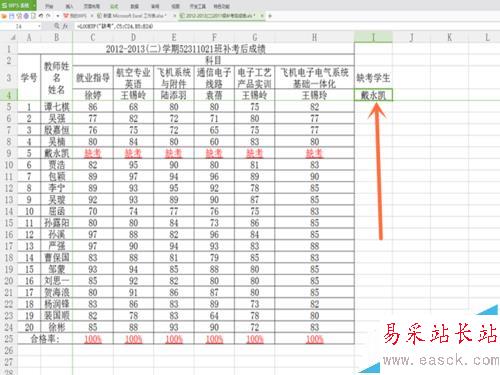Open the WPS 表格 application menu
Screen dimensions: 500x375
pyautogui.click(x=17, y=6)
